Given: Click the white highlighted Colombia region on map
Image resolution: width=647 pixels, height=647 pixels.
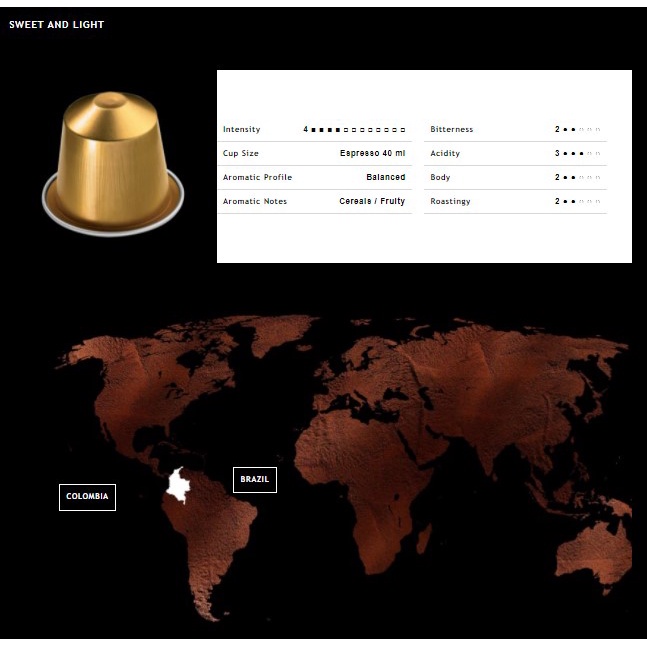Looking at the screenshot, I should click(179, 485).
